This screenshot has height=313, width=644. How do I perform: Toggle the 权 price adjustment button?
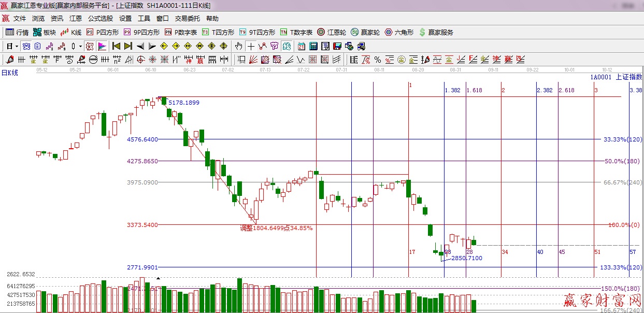click(x=90, y=46)
